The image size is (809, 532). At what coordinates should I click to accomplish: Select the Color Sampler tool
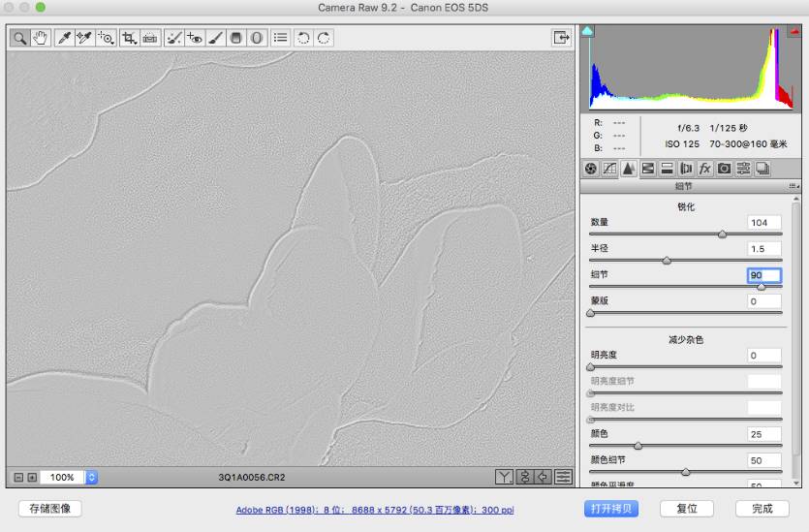tap(84, 38)
